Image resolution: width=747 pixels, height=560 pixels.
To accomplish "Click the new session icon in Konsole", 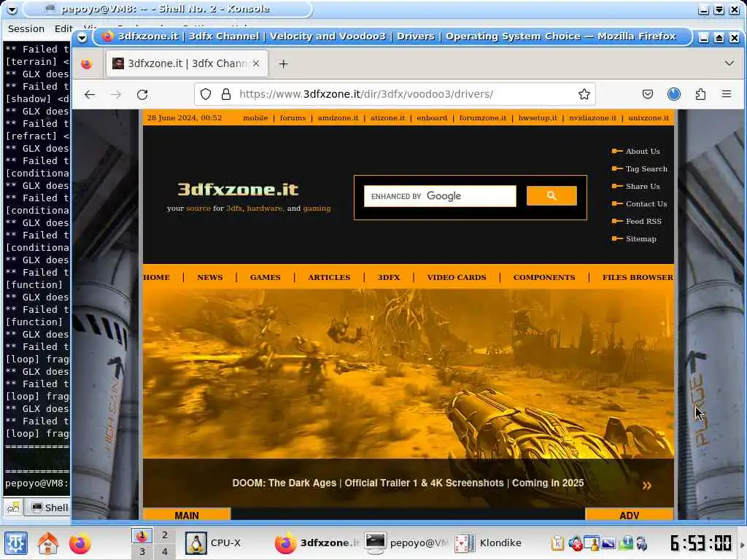I will [x=13, y=507].
